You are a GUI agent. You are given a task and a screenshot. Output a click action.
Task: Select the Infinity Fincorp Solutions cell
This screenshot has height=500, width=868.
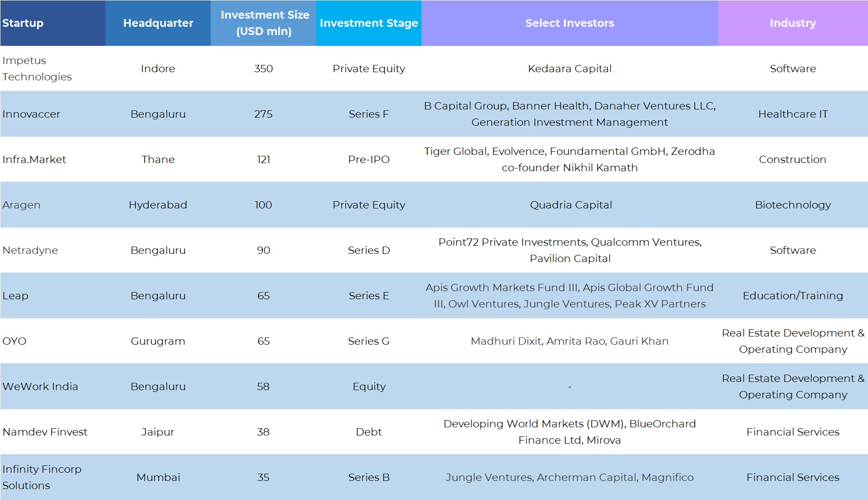point(42,477)
